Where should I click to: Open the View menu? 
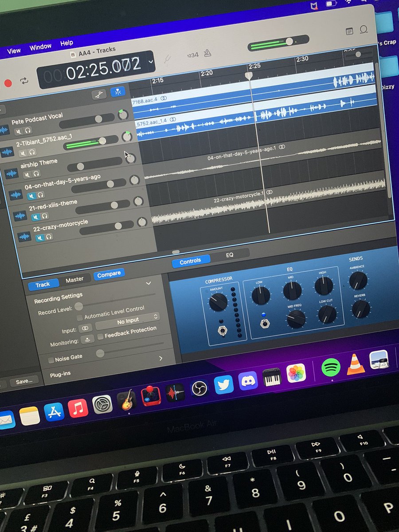coord(14,51)
